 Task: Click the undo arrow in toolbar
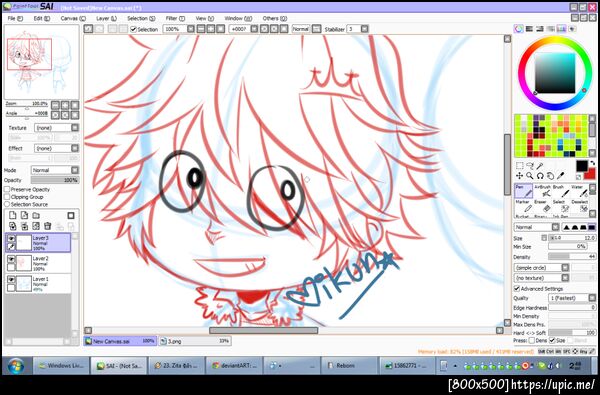[88, 29]
